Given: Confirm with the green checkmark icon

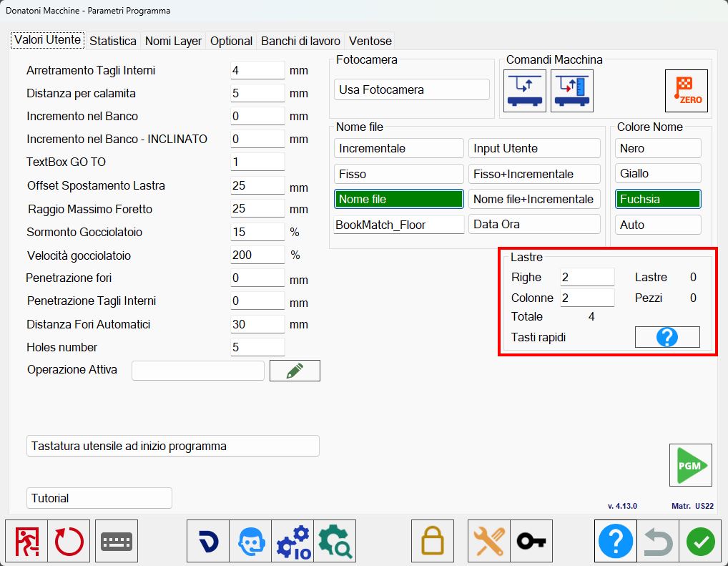Looking at the screenshot, I should (701, 541).
